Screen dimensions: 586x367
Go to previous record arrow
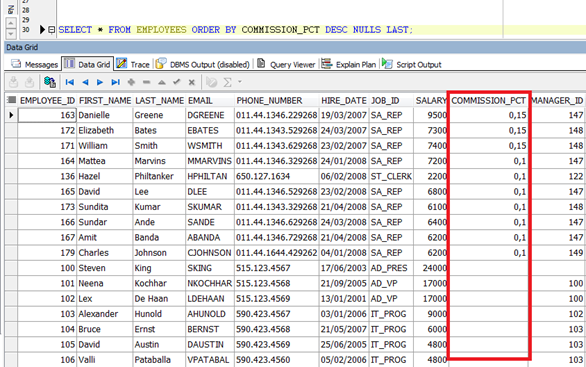(85, 82)
